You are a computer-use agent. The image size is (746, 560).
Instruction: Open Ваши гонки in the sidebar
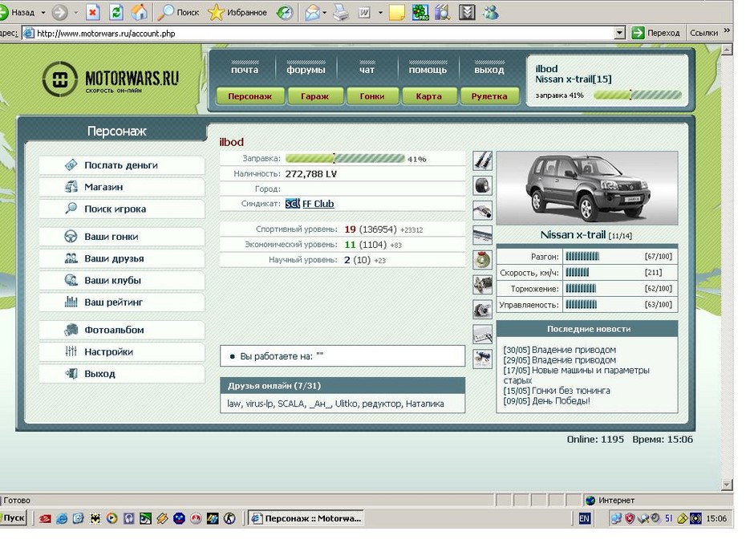[x=122, y=237]
